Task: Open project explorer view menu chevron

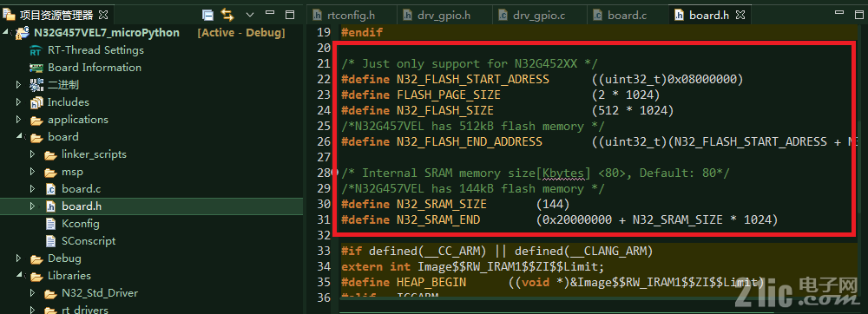Action: 250,15
